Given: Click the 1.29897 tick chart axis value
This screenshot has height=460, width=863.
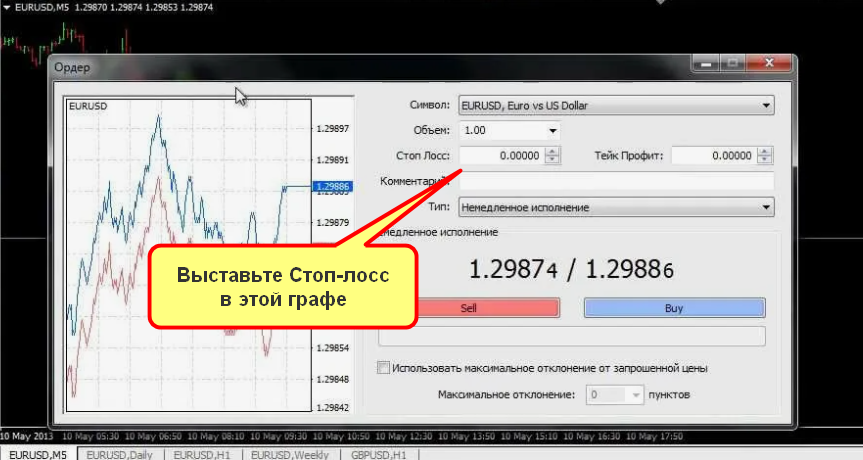Looking at the screenshot, I should coord(332,129).
